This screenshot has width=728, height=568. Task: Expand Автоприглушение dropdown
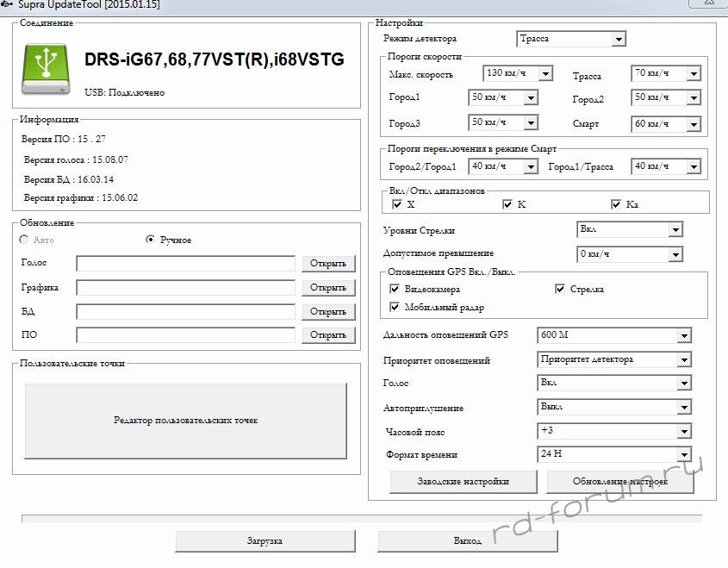click(x=613, y=407)
